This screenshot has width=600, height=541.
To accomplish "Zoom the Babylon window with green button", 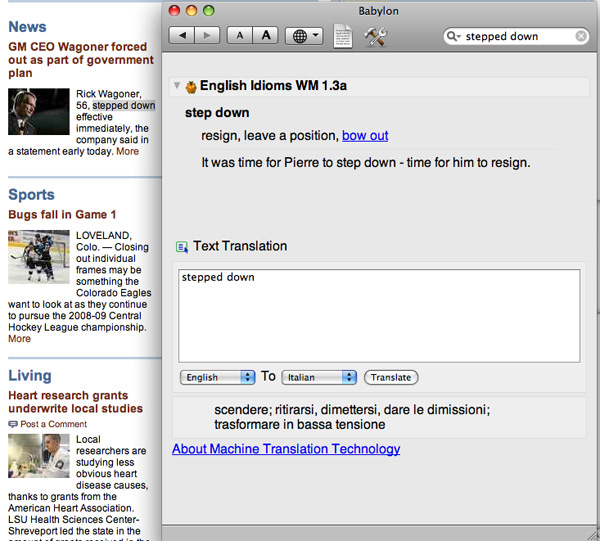I will click(209, 10).
